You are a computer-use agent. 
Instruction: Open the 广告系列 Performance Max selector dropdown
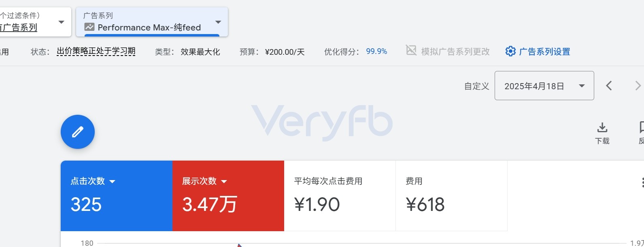[x=152, y=22]
